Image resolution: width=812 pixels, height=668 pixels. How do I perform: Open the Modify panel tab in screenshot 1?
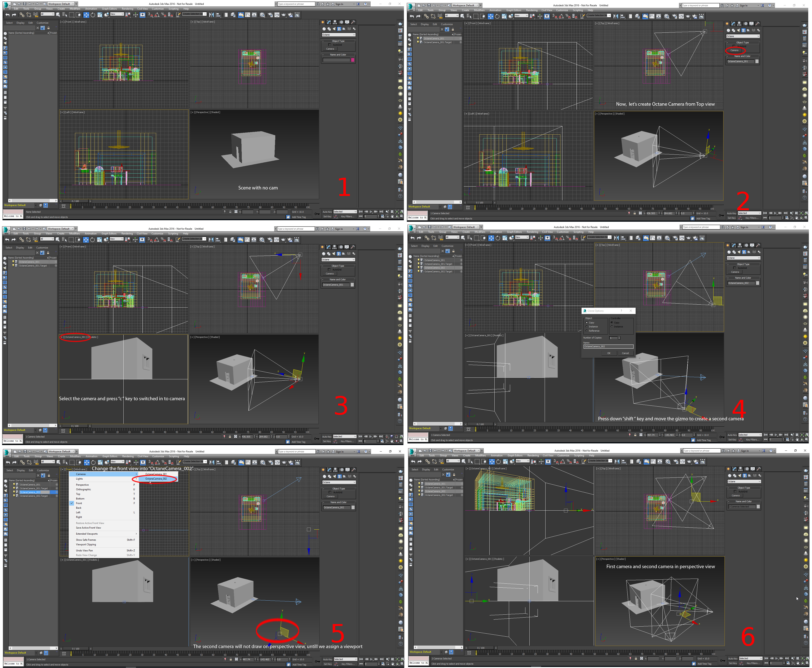point(329,22)
